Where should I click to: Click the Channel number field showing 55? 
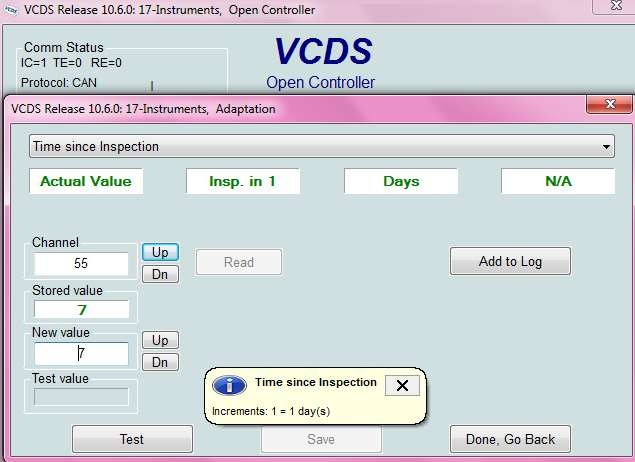[x=81, y=264]
